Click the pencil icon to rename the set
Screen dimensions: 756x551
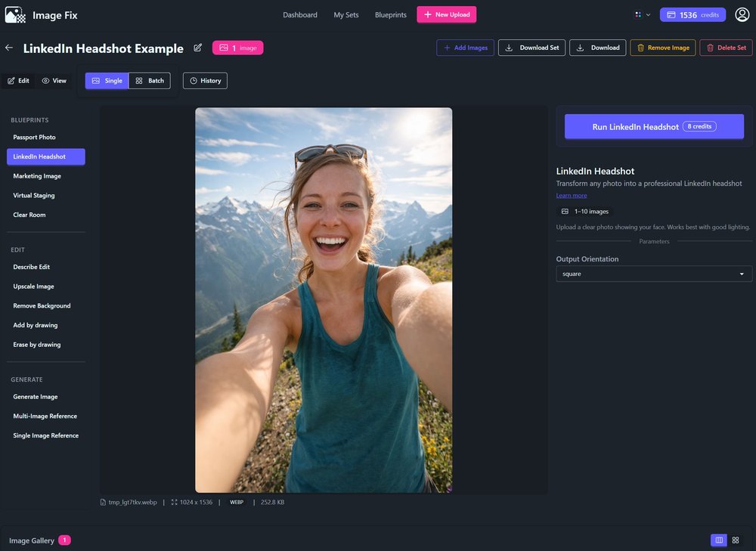[x=198, y=48]
